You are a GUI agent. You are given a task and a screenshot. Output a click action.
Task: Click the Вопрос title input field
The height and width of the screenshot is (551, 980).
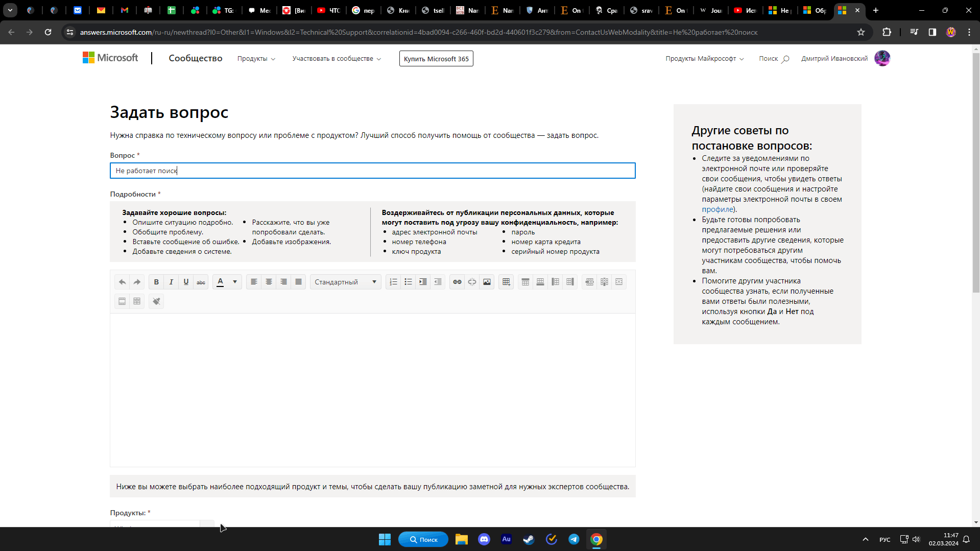[373, 171]
